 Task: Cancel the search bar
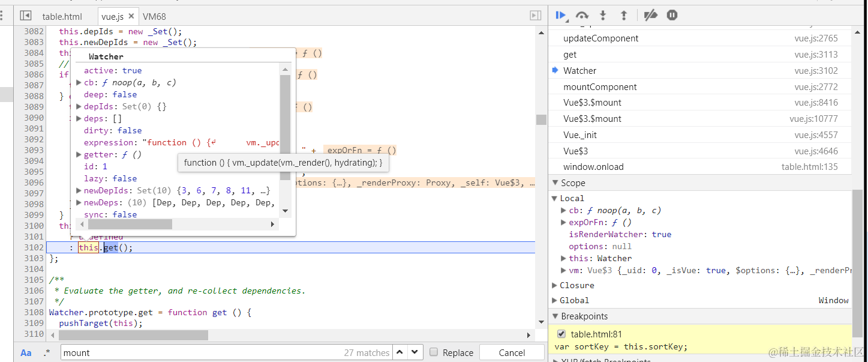click(512, 352)
